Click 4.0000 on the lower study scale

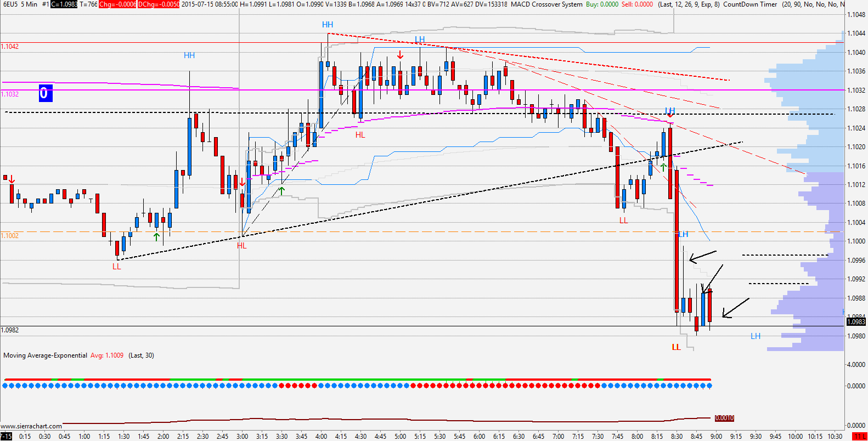coord(856,365)
